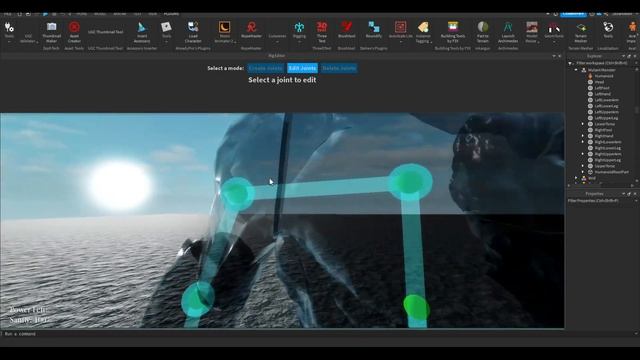This screenshot has height=360, width=640.
Task: Switch to the Home ribbon tab
Action: click(81, 14)
